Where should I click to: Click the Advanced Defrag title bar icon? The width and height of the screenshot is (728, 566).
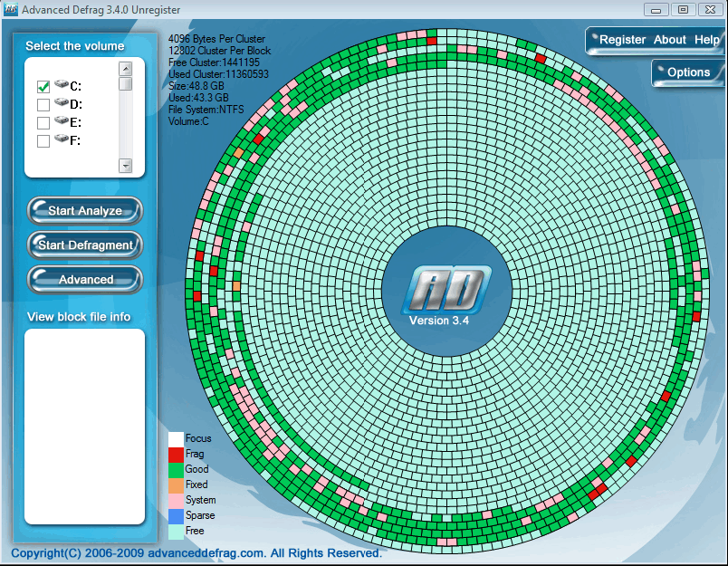(x=13, y=9)
